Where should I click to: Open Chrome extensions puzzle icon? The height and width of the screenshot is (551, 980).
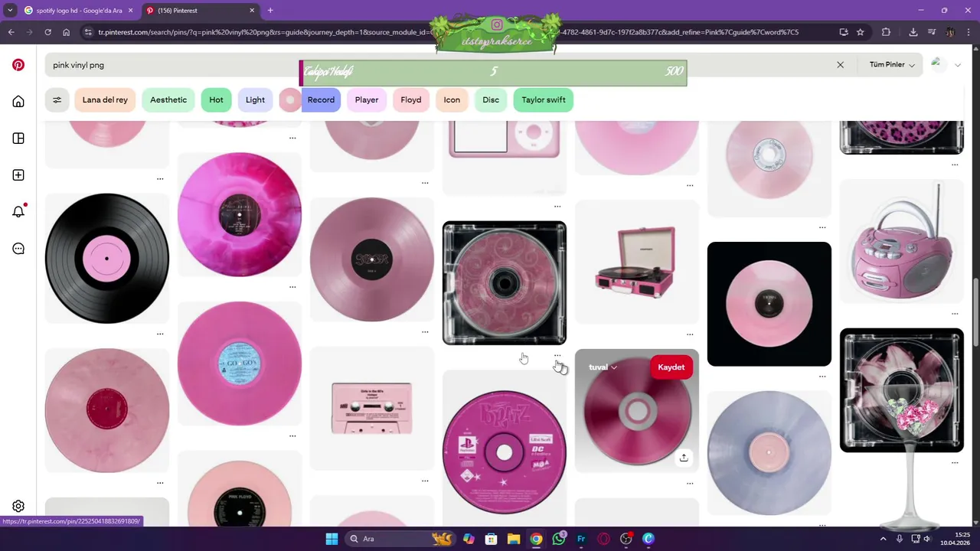886,32
